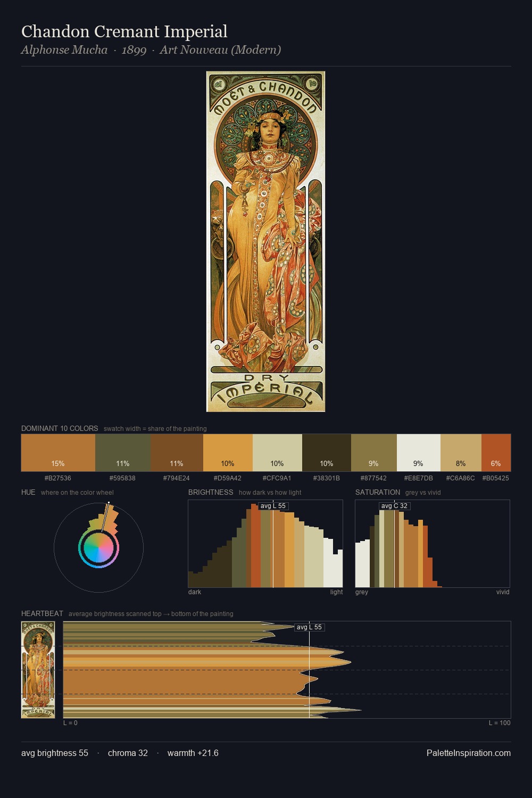Image resolution: width=532 pixels, height=798 pixels.
Task: Click the hex code text #595838
Action: pyautogui.click(x=122, y=478)
